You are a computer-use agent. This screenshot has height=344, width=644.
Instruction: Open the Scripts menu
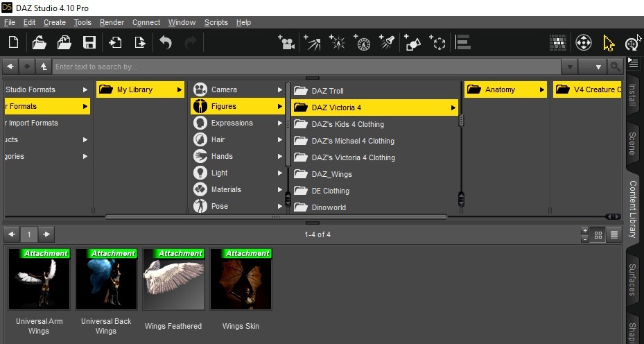[x=216, y=22]
